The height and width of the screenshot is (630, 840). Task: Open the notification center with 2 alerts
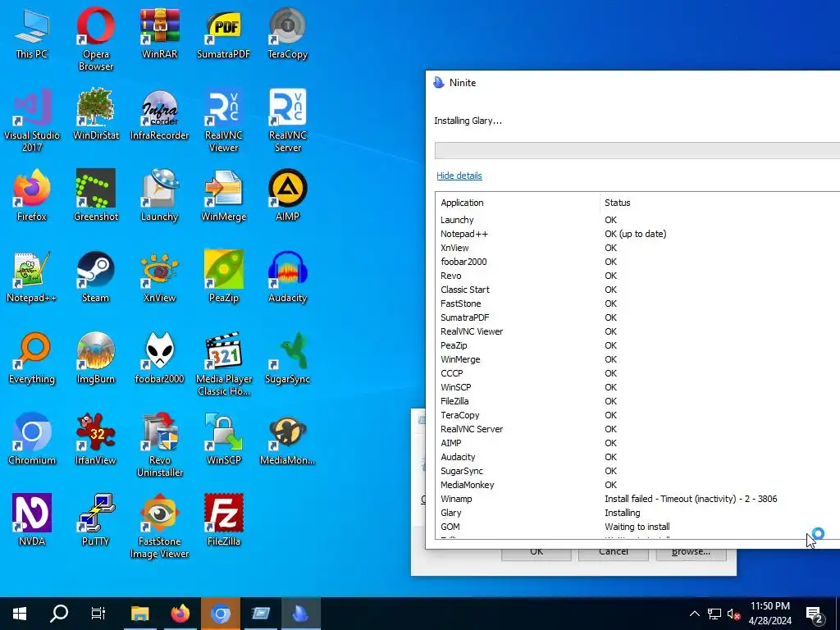(815, 614)
